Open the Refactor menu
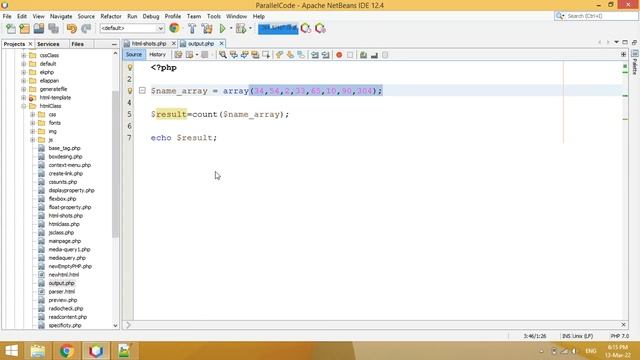 point(111,16)
